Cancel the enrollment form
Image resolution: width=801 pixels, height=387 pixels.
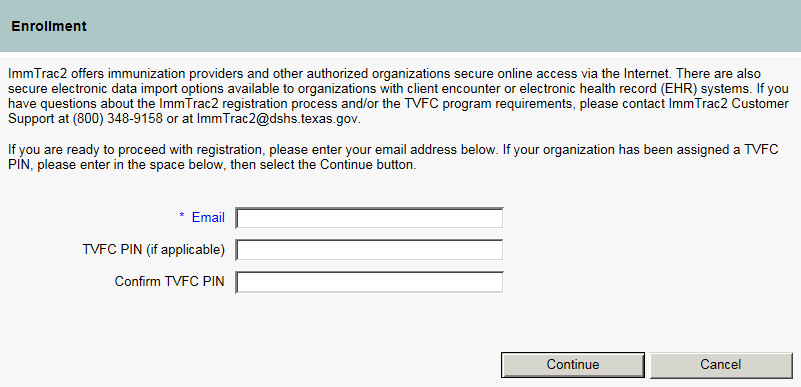[721, 365]
